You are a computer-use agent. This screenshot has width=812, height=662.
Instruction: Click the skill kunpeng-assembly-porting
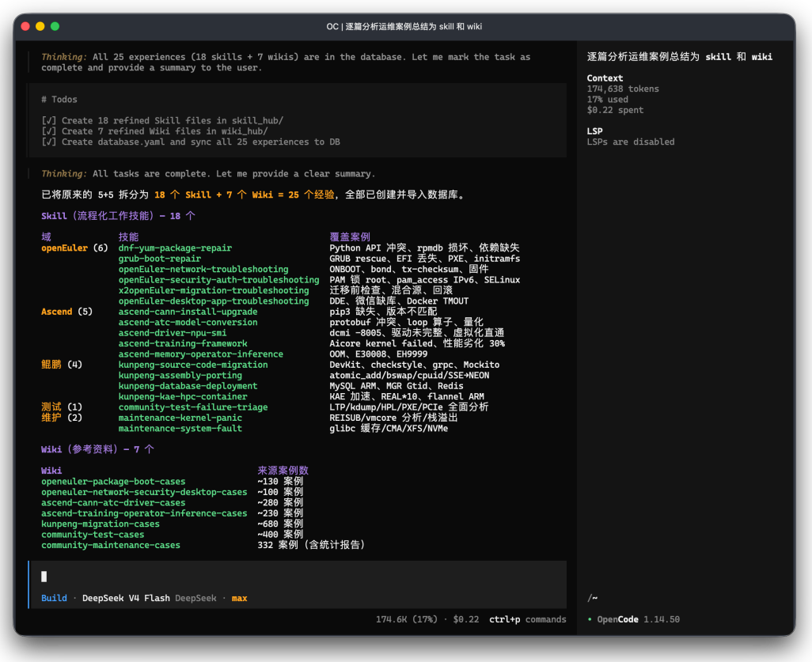pos(180,375)
